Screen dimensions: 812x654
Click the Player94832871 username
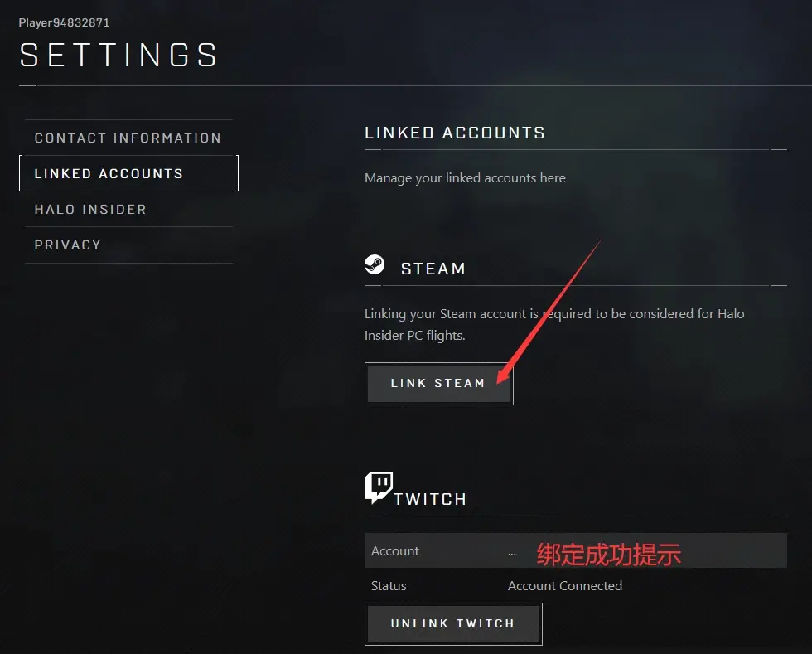[65, 22]
